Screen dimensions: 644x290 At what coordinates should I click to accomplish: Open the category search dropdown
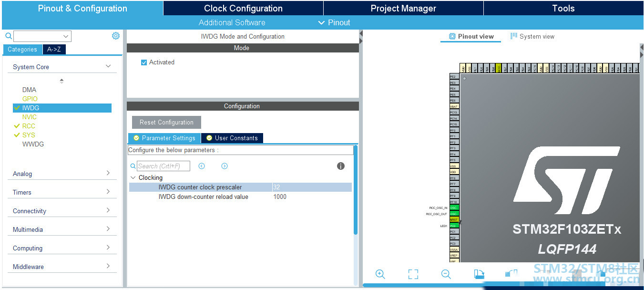66,36
